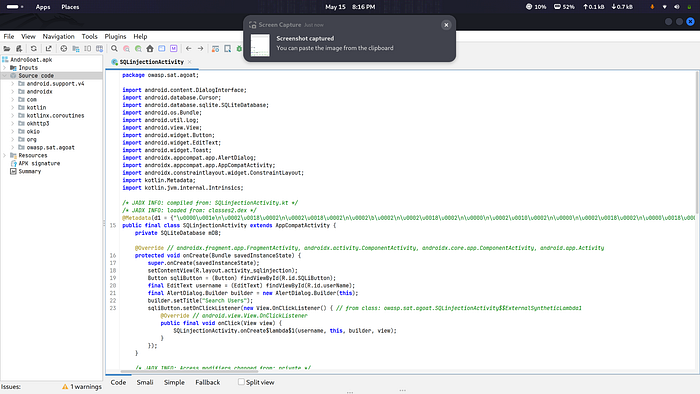Open Class search (red magnifier) icon
Screen dimensions: 700x394
[x=126, y=49]
